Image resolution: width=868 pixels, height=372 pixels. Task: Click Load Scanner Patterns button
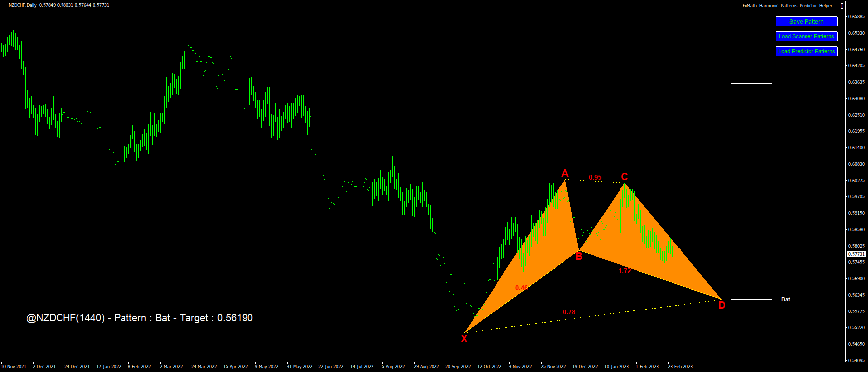(x=806, y=36)
